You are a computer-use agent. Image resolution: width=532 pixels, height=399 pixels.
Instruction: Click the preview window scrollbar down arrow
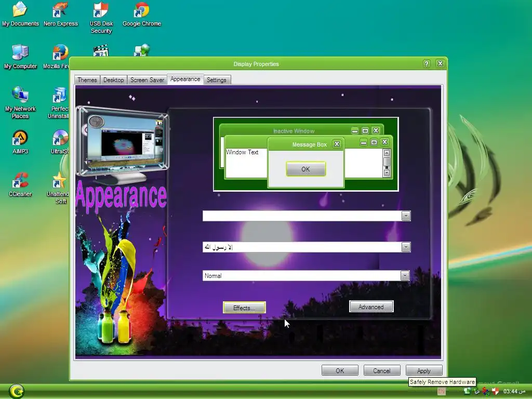387,172
